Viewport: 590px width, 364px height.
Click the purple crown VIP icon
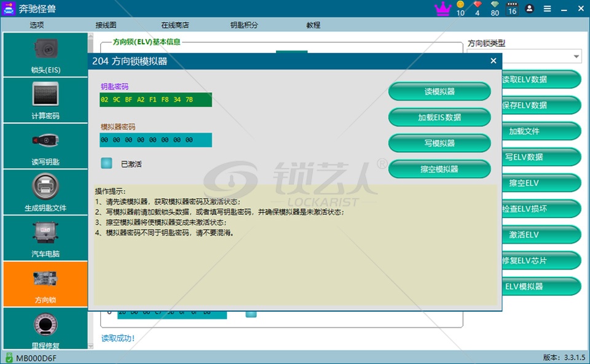click(x=443, y=8)
